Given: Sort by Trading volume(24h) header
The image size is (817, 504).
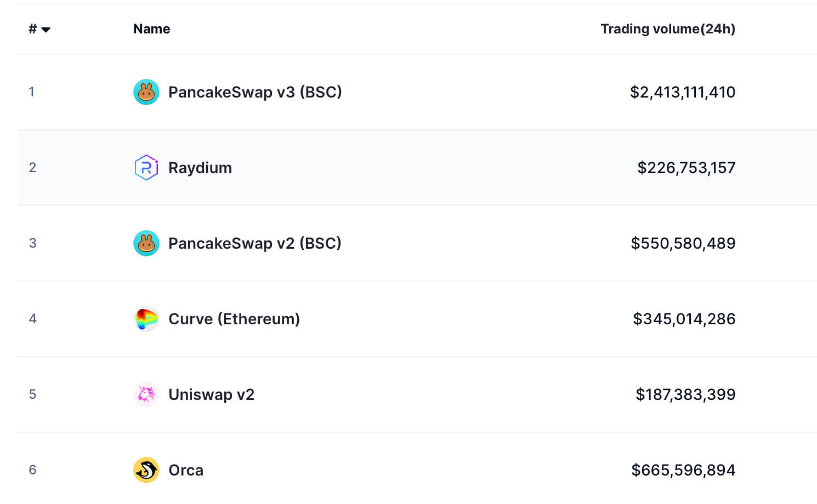Looking at the screenshot, I should tap(667, 29).
